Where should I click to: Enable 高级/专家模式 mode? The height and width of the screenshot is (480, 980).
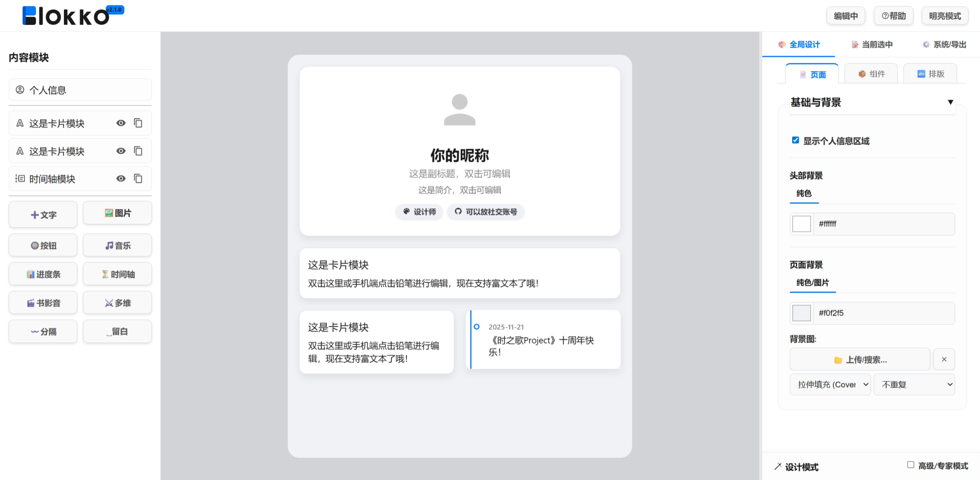tap(910, 465)
